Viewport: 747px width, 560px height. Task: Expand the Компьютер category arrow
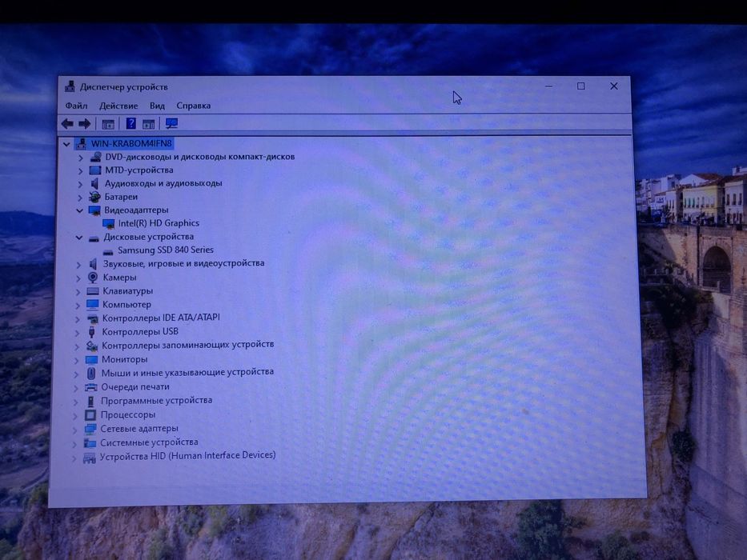[x=78, y=306]
